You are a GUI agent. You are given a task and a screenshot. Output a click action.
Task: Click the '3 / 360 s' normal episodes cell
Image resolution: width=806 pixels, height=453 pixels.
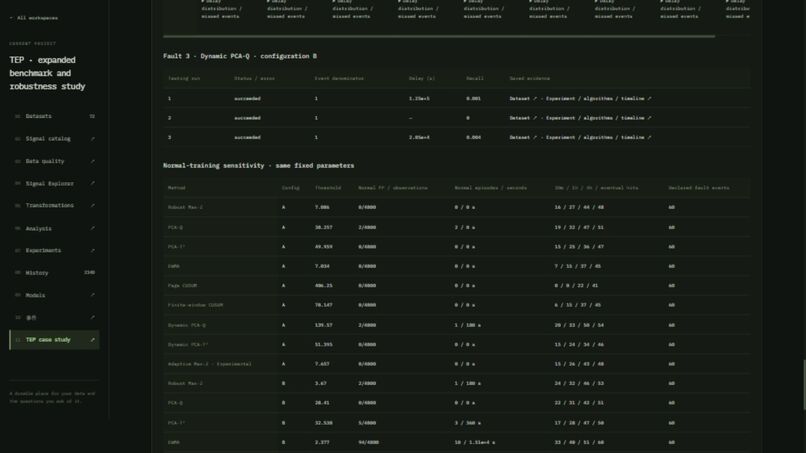tap(467, 423)
